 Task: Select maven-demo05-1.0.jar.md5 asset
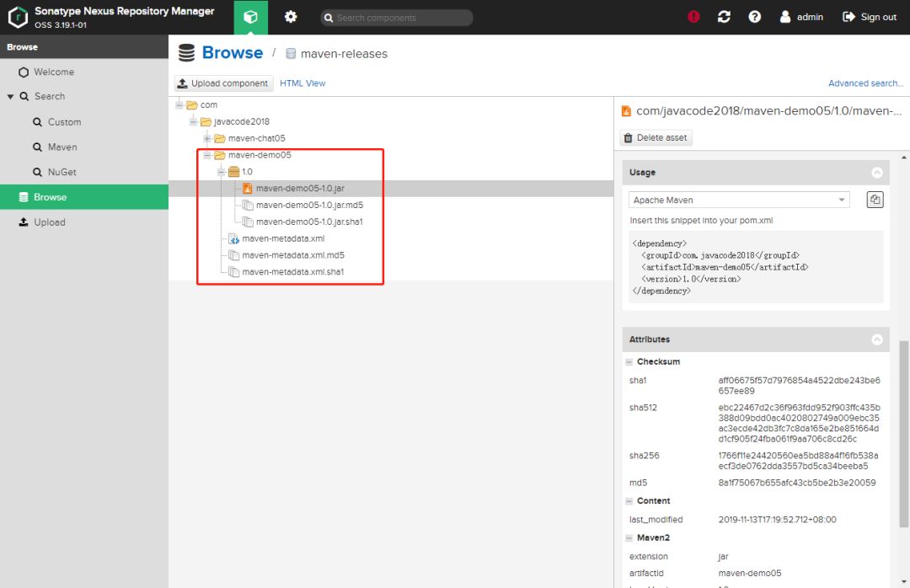pyautogui.click(x=309, y=205)
